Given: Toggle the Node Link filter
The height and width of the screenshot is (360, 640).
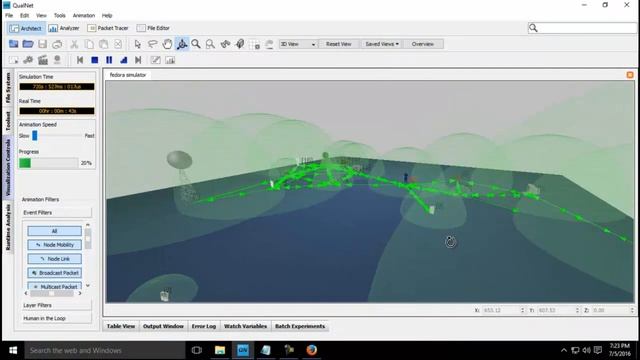Looking at the screenshot, I should (54, 259).
